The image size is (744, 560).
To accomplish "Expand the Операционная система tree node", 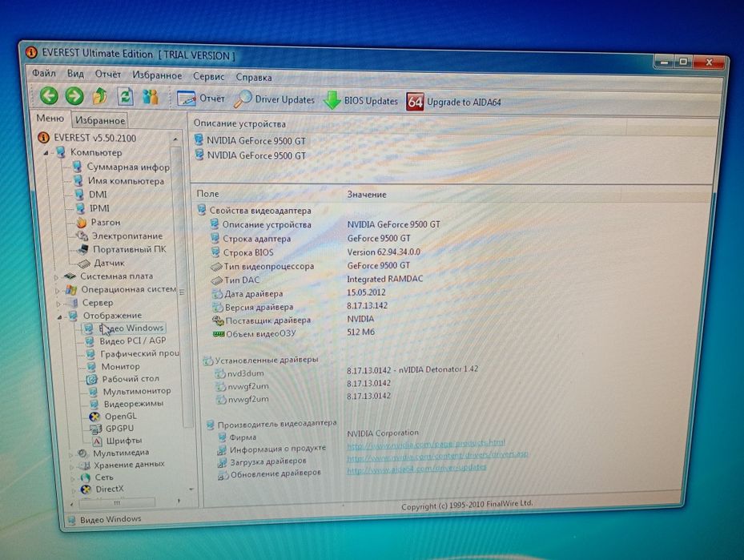I will click(57, 290).
